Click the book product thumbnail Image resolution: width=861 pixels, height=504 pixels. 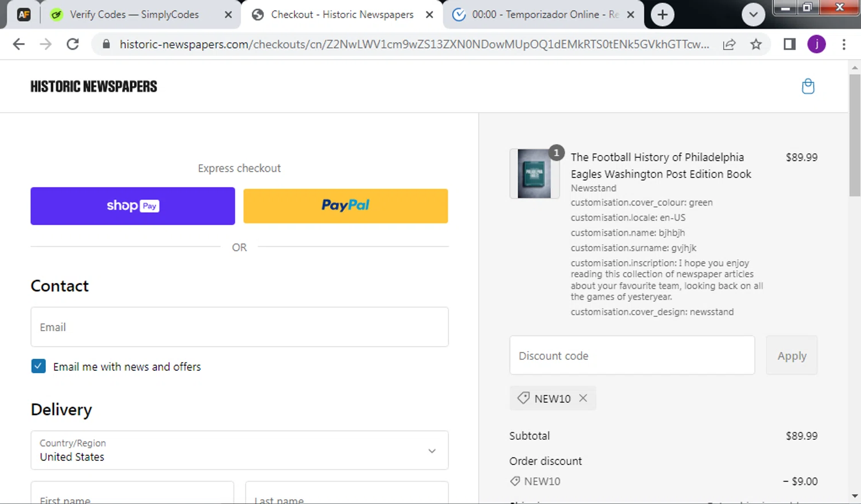coord(534,173)
